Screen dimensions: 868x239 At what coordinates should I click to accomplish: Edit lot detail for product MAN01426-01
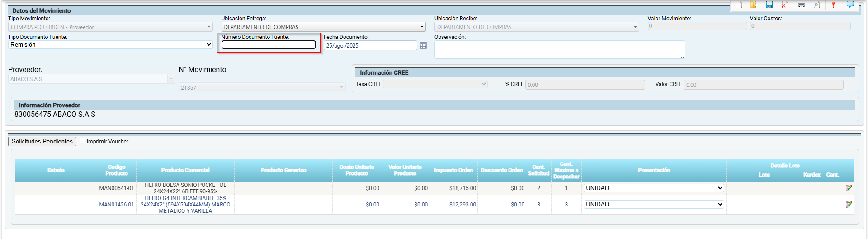click(x=849, y=205)
